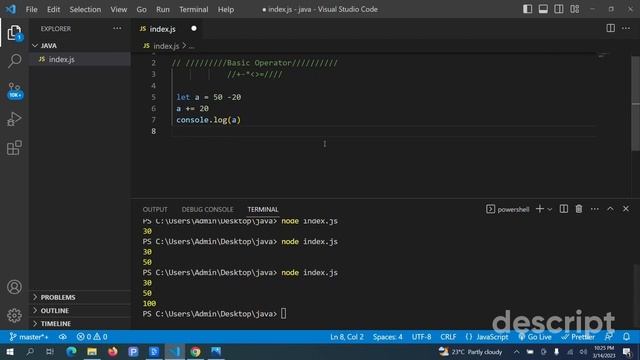Viewport: 640px width, 360px height.
Task: Open editor more actions menu
Action: tap(626, 28)
